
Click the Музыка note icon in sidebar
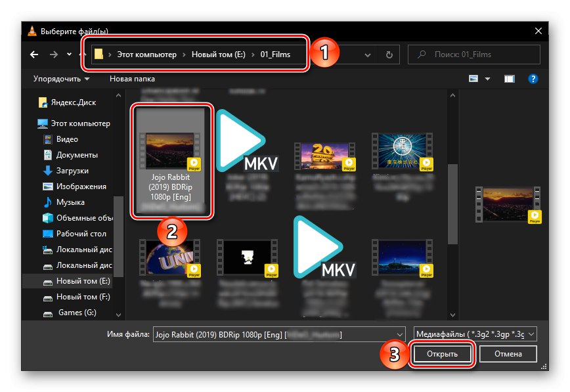point(48,202)
